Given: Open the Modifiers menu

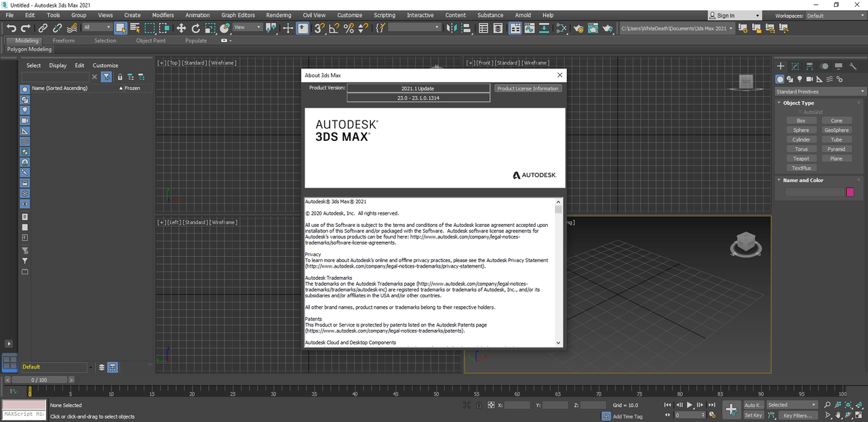Looking at the screenshot, I should (x=163, y=15).
